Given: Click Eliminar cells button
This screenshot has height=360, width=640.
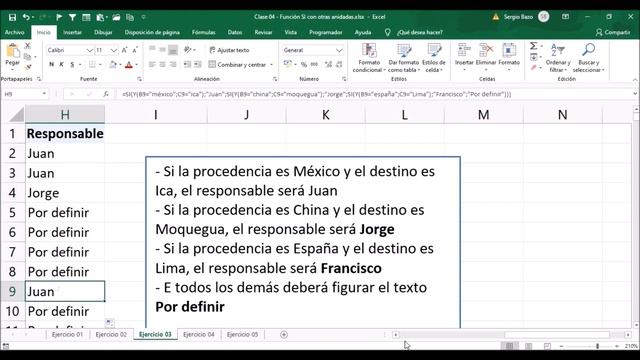Looking at the screenshot, I should tap(486, 57).
